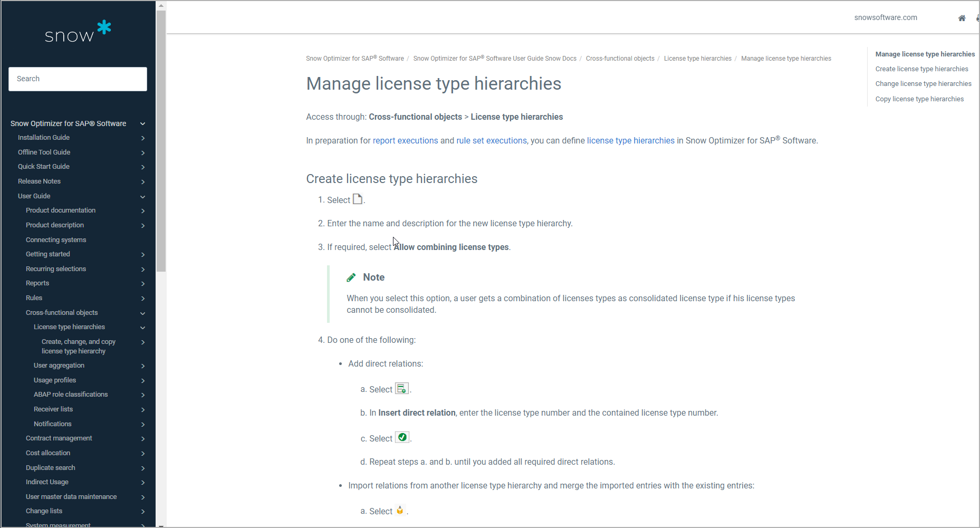
Task: Collapse the License type hierarchies chevron
Action: (x=142, y=328)
